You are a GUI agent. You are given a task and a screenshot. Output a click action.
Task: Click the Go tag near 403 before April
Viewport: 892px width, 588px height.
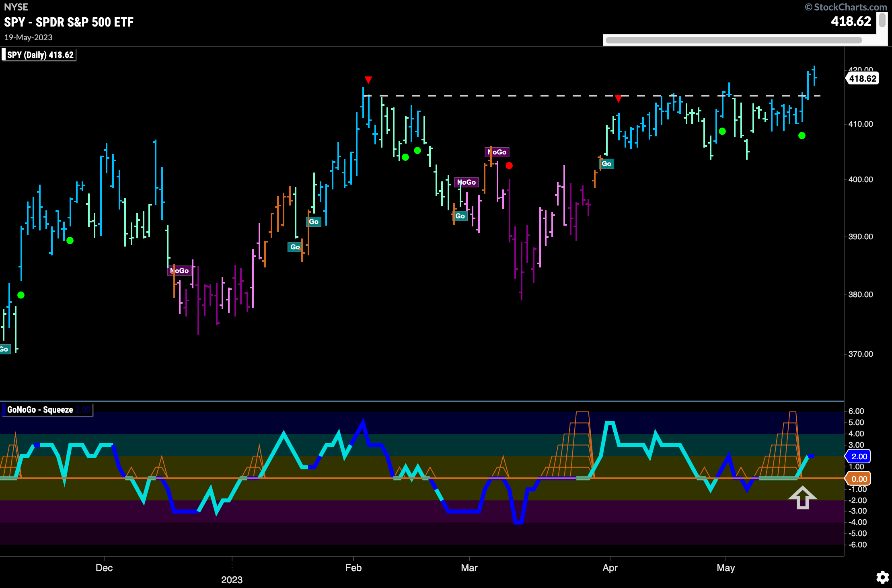(606, 164)
